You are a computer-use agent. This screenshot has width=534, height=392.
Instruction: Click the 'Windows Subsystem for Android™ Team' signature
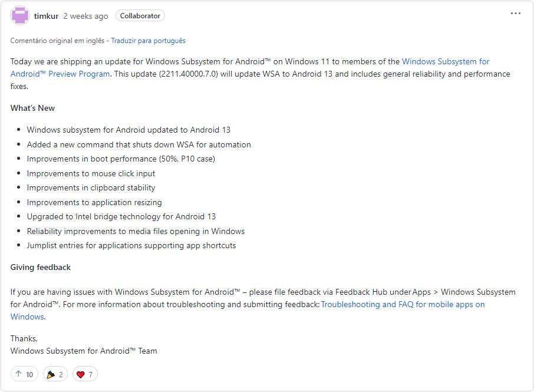click(x=84, y=351)
